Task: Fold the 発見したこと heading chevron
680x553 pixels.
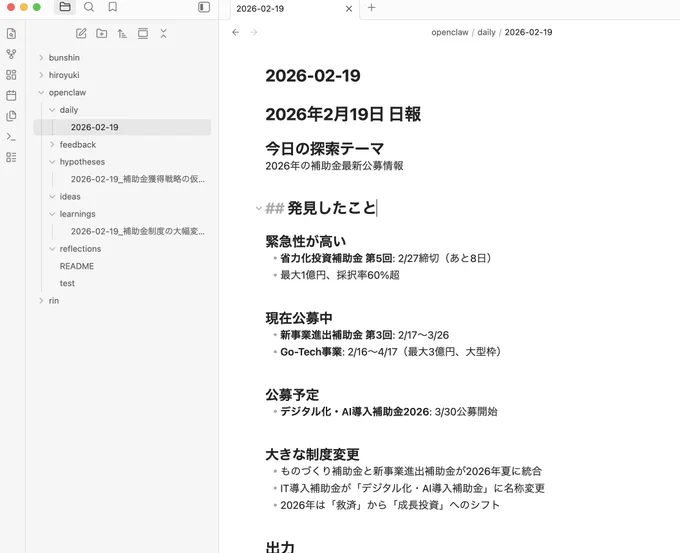Action: (258, 209)
